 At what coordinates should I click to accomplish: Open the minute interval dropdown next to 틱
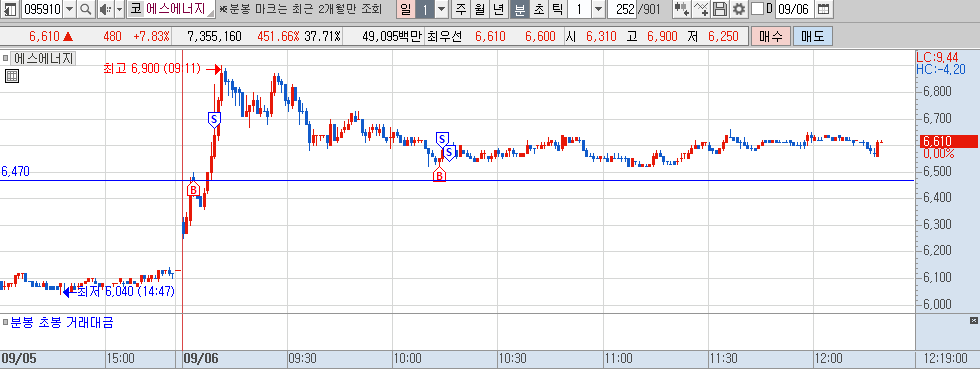[x=598, y=9]
